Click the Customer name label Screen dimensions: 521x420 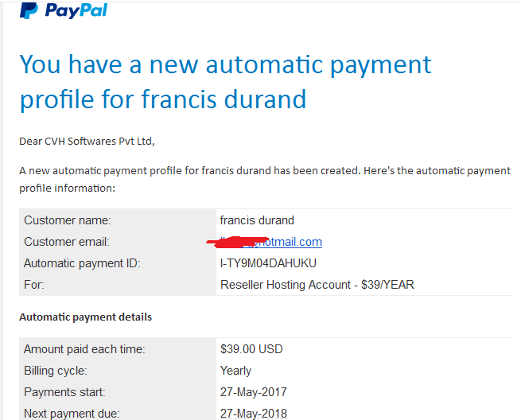68,220
